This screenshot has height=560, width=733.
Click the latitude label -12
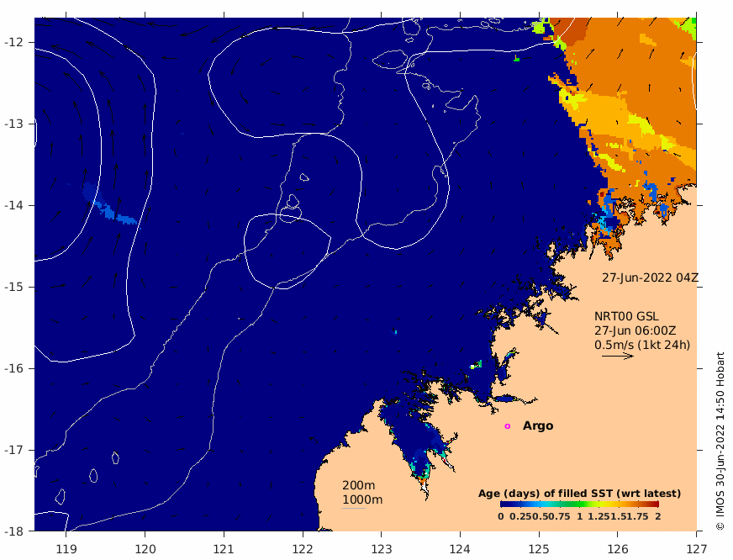(x=13, y=43)
